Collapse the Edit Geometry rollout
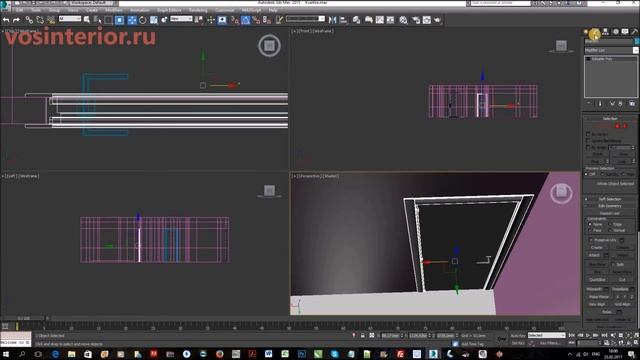Viewport: 640px width, 360px height. click(x=610, y=206)
